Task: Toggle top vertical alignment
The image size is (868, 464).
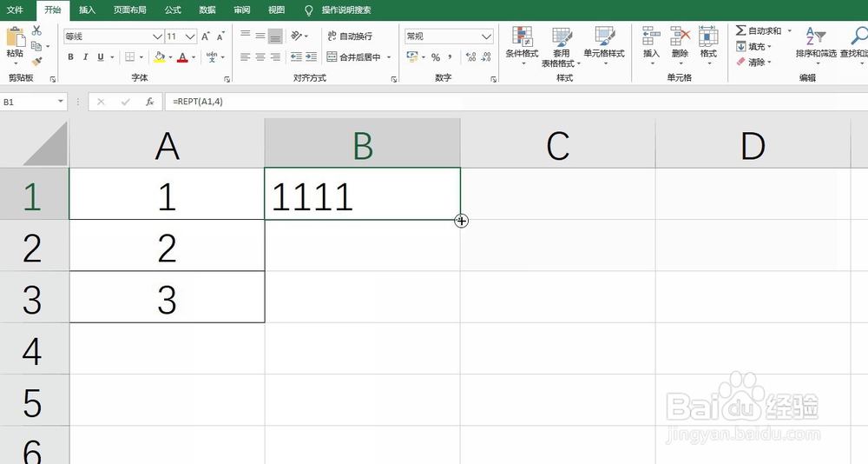Action: (x=246, y=36)
